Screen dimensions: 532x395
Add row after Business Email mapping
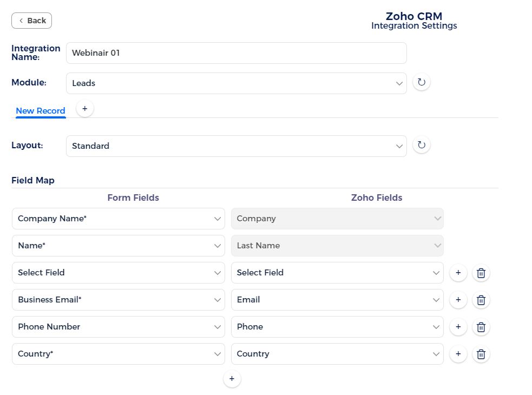point(458,300)
